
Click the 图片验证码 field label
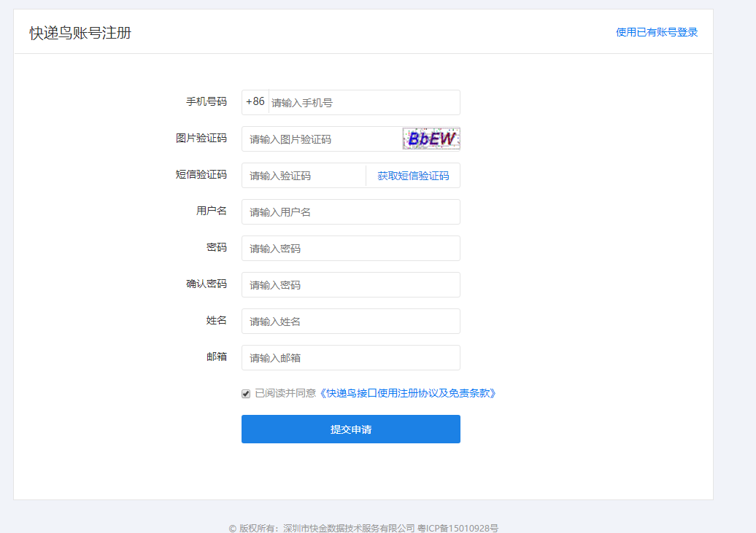point(201,139)
